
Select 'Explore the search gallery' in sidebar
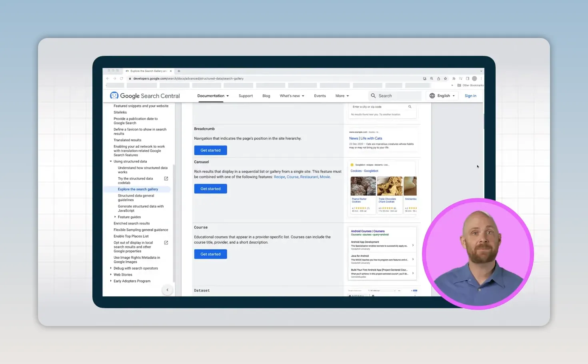[x=138, y=189]
